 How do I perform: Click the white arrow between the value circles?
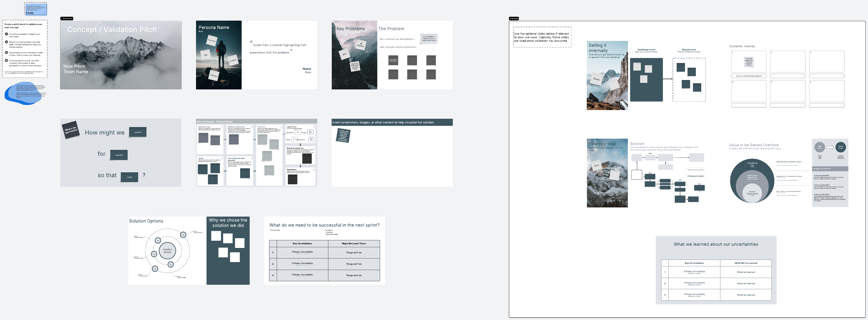[830, 147]
